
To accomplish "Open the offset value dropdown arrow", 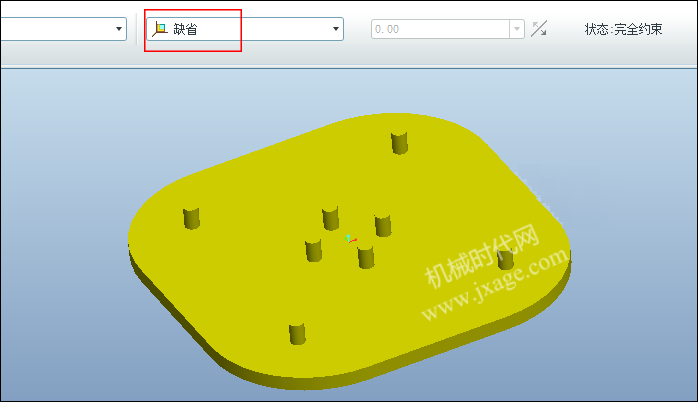I will [517, 29].
